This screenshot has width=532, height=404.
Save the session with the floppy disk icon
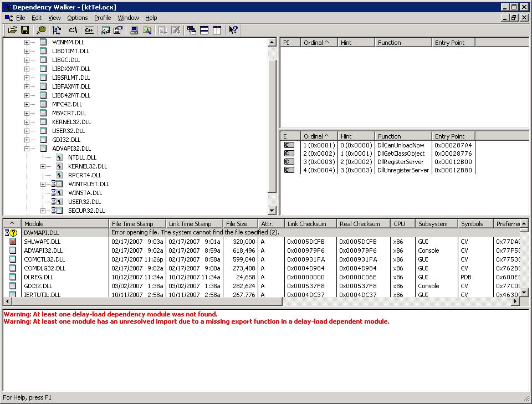tap(25, 30)
